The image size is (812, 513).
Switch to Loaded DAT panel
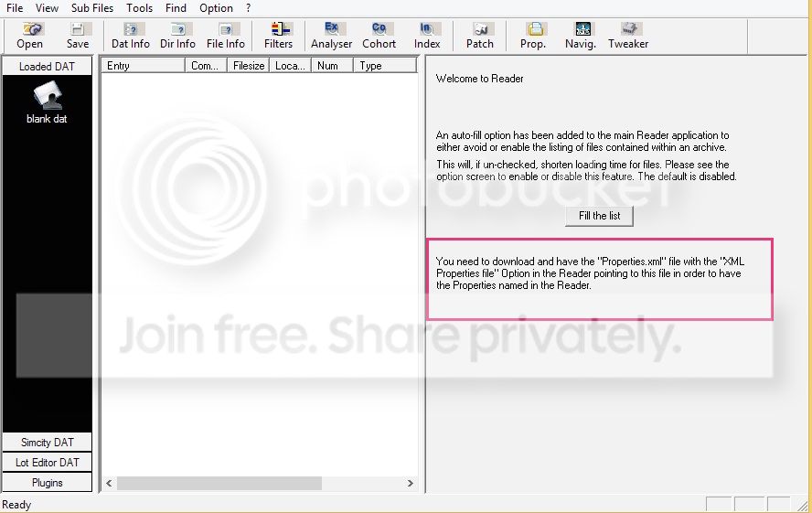click(x=48, y=66)
